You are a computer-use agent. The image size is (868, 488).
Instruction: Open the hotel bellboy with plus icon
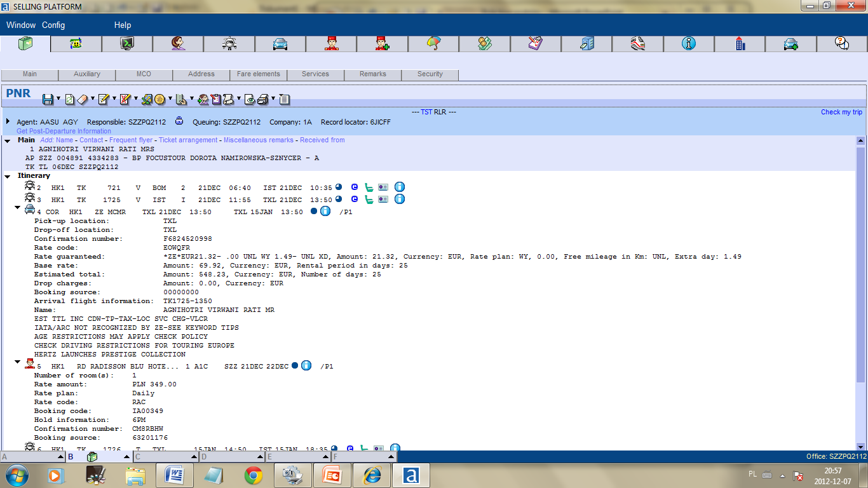click(x=382, y=44)
